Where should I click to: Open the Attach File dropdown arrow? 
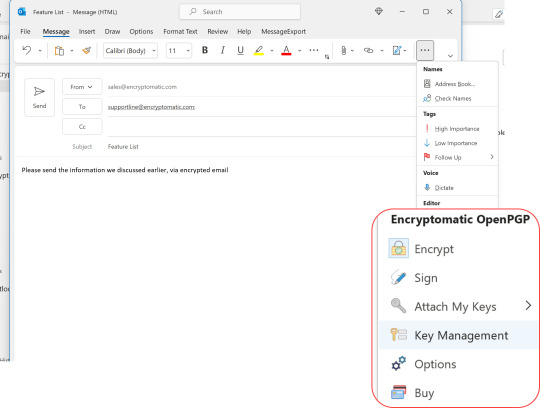(352, 51)
